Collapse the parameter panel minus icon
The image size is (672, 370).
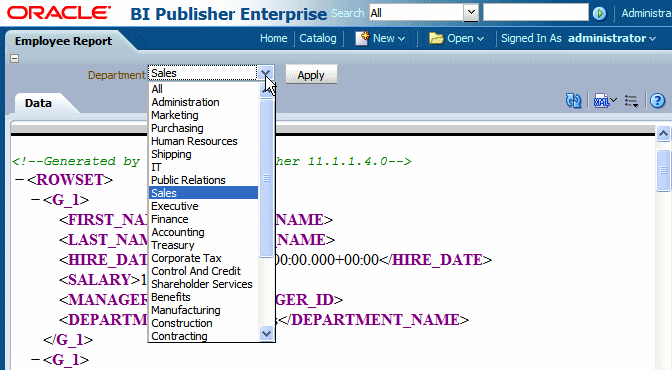click(x=15, y=59)
